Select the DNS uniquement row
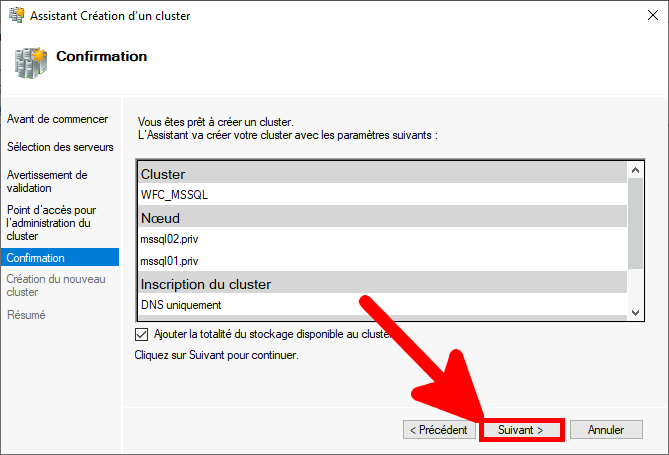Screen dimensions: 669x455 pos(383,305)
